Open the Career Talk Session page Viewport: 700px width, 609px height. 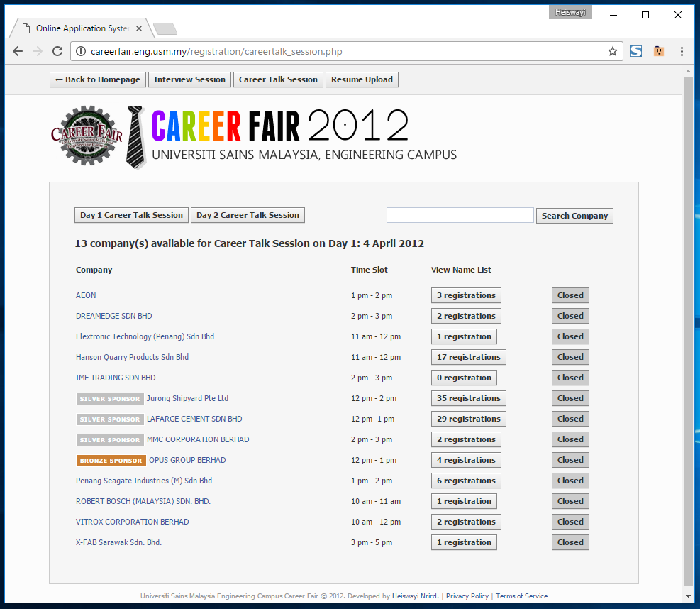tap(278, 79)
